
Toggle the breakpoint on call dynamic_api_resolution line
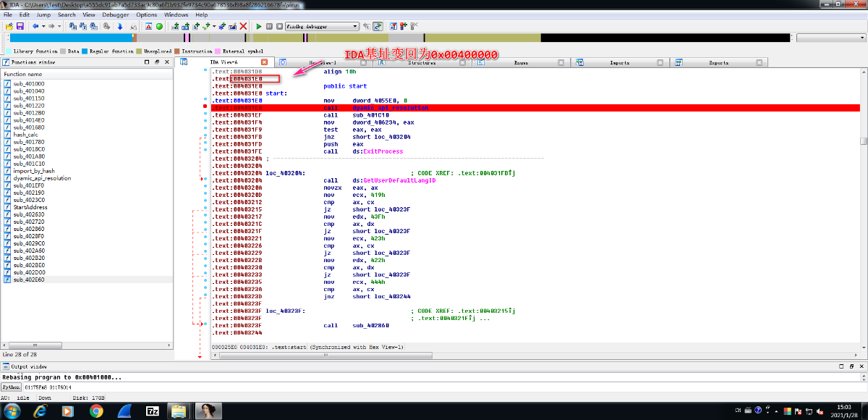(x=205, y=107)
